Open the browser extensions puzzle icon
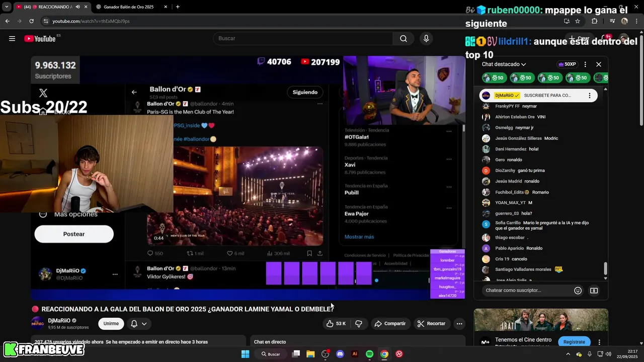This screenshot has height=362, width=644. pos(595,21)
